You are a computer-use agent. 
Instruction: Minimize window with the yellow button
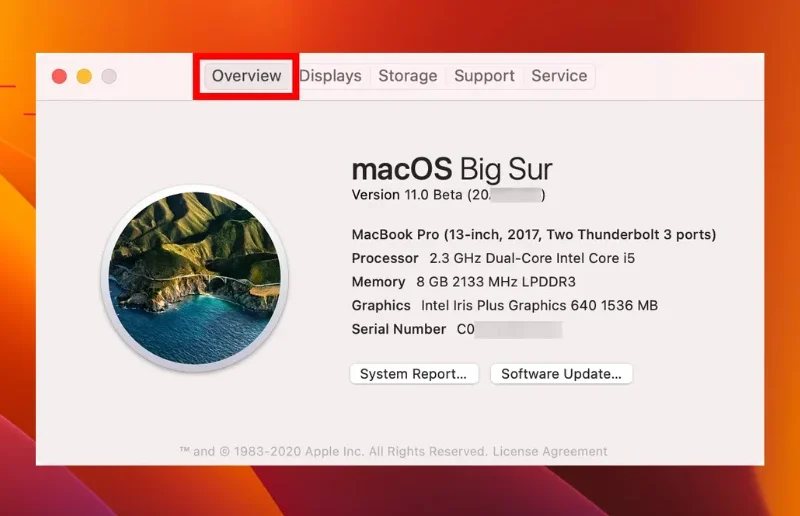[x=84, y=77]
